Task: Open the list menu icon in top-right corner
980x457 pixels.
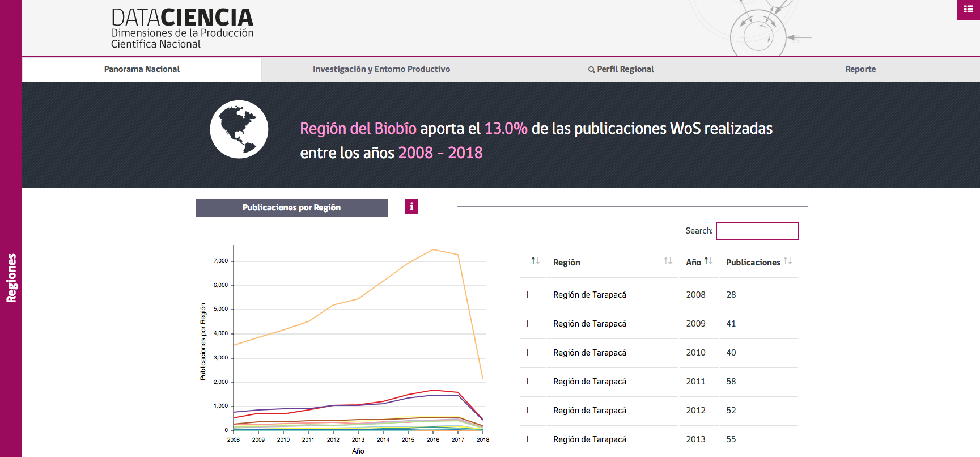Action: 968,9
